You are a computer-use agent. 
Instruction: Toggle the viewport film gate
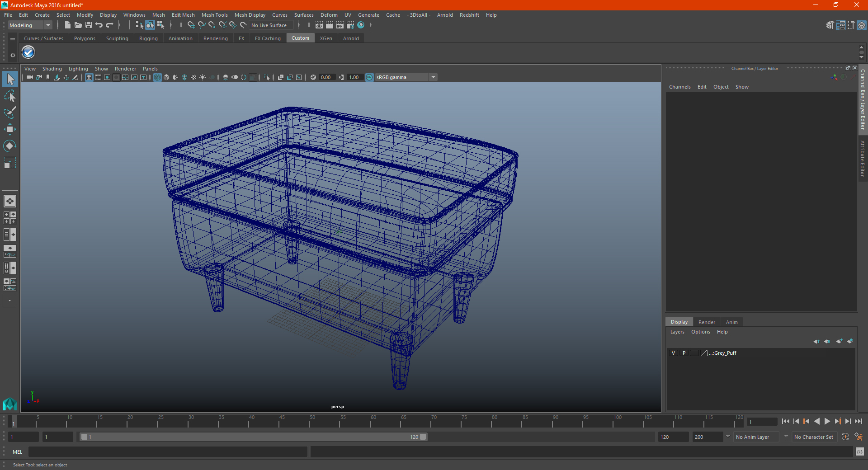click(98, 77)
